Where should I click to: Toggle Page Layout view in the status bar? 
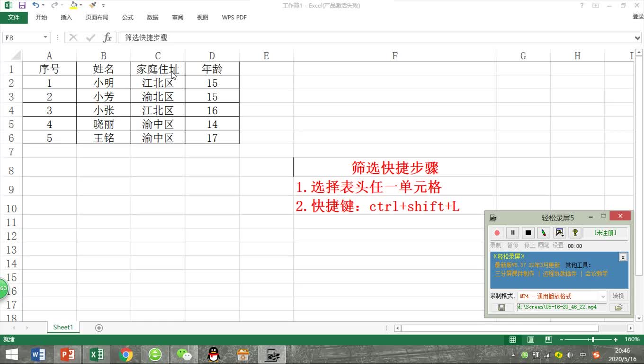530,339
